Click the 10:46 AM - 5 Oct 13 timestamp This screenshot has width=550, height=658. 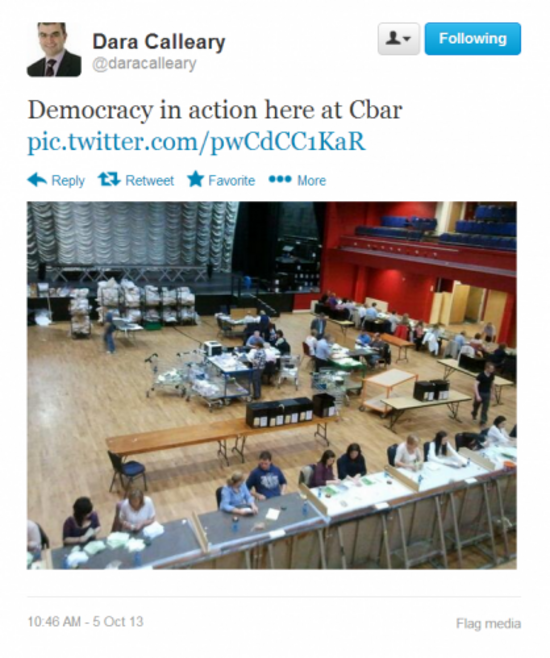pos(86,621)
